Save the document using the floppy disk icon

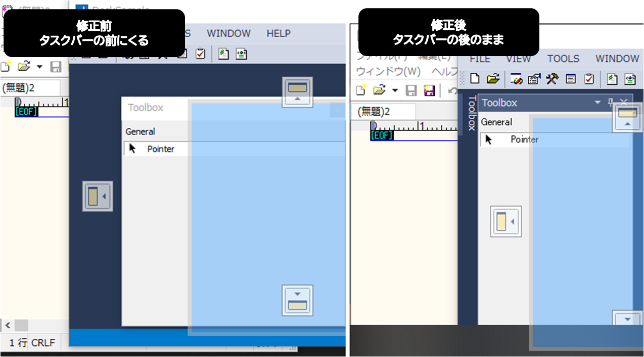[411, 89]
